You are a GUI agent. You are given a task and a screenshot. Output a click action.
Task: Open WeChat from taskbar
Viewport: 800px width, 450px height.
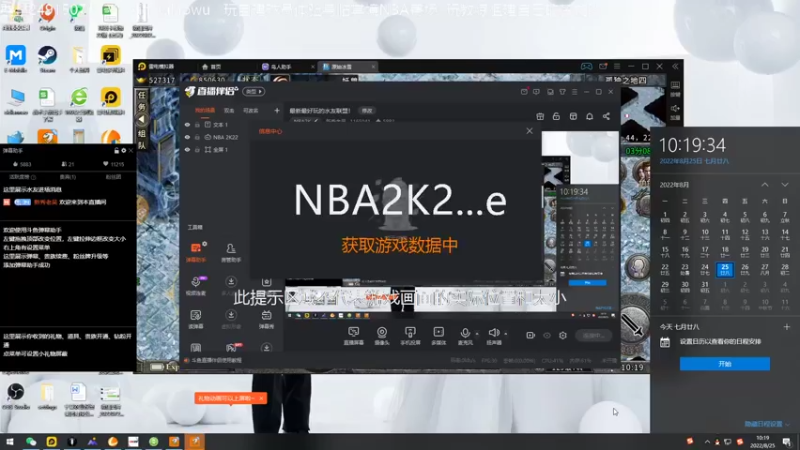pos(31,442)
